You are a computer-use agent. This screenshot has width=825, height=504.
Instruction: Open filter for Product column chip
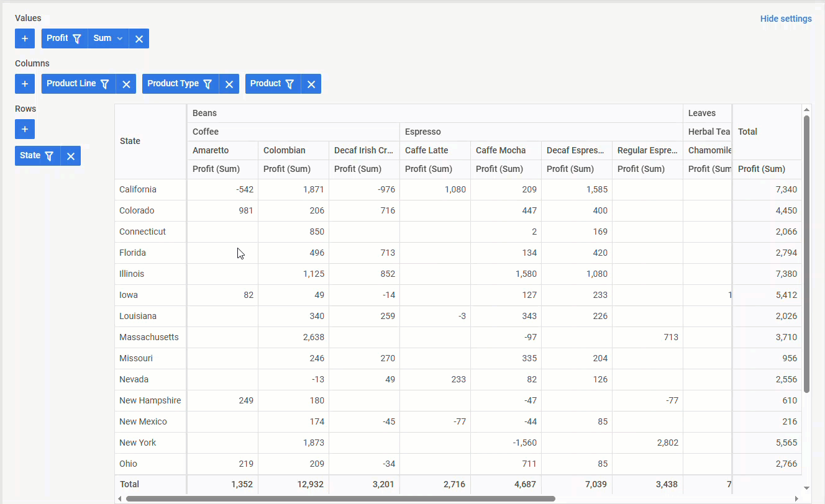click(x=289, y=84)
